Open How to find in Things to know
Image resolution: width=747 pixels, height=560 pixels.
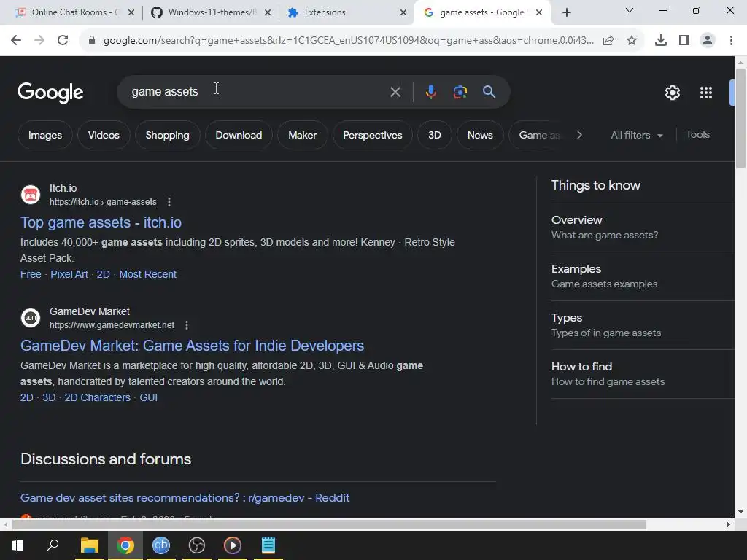coord(642,374)
